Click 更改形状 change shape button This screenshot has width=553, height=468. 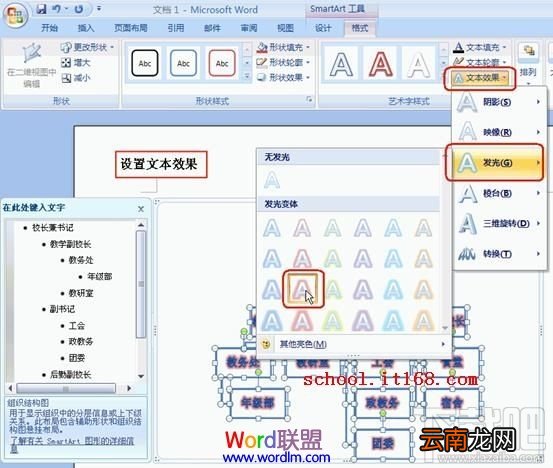87,47
